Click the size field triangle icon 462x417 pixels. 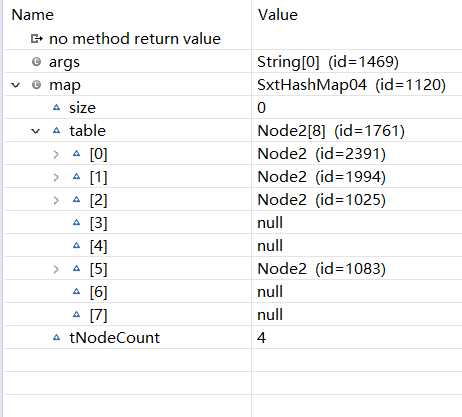[57, 107]
